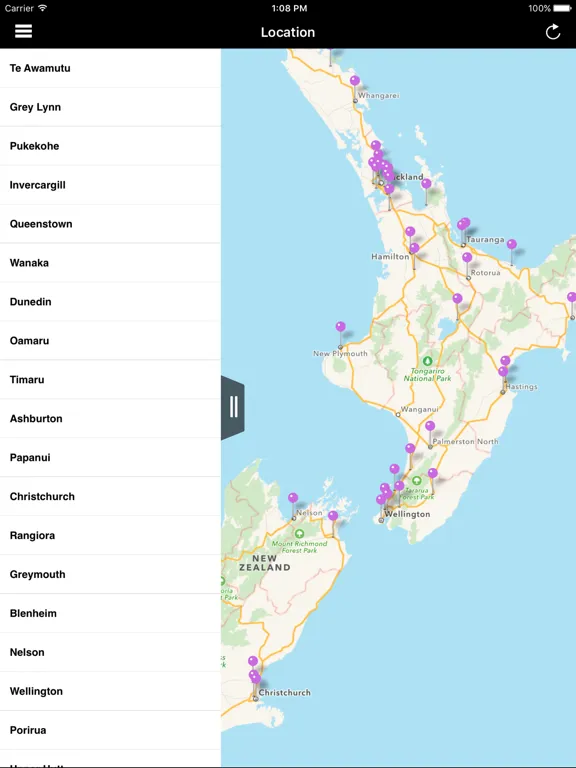Select the pin east of Nelson near Blenheim
Image resolution: width=576 pixels, height=768 pixels.
(x=333, y=516)
